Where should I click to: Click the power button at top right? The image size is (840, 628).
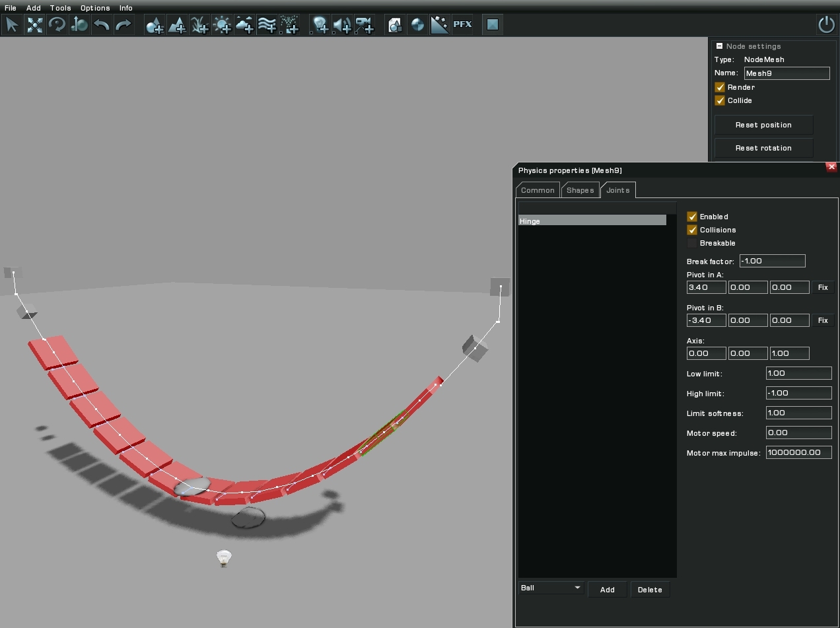(826, 24)
